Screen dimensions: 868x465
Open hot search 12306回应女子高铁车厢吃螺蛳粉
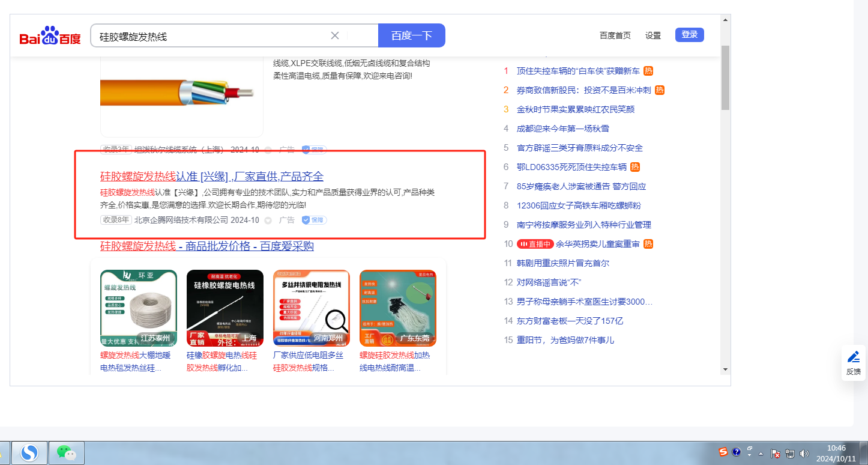tap(579, 205)
